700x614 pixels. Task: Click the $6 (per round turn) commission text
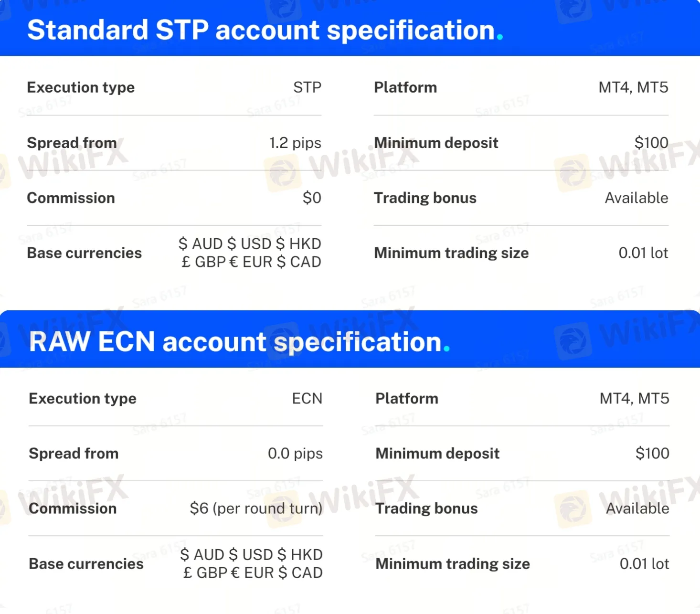(256, 508)
